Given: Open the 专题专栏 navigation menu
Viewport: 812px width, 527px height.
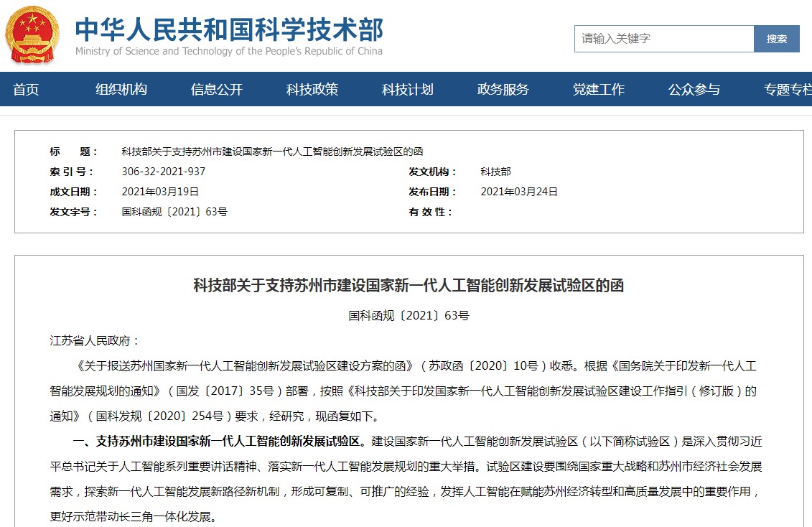Looking at the screenshot, I should pos(788,90).
